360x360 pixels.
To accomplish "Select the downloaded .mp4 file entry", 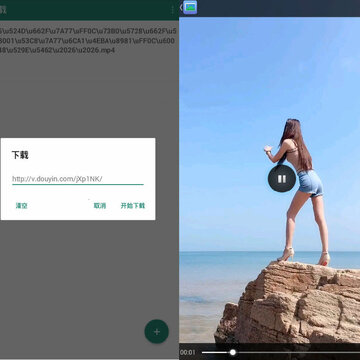I will [88, 41].
